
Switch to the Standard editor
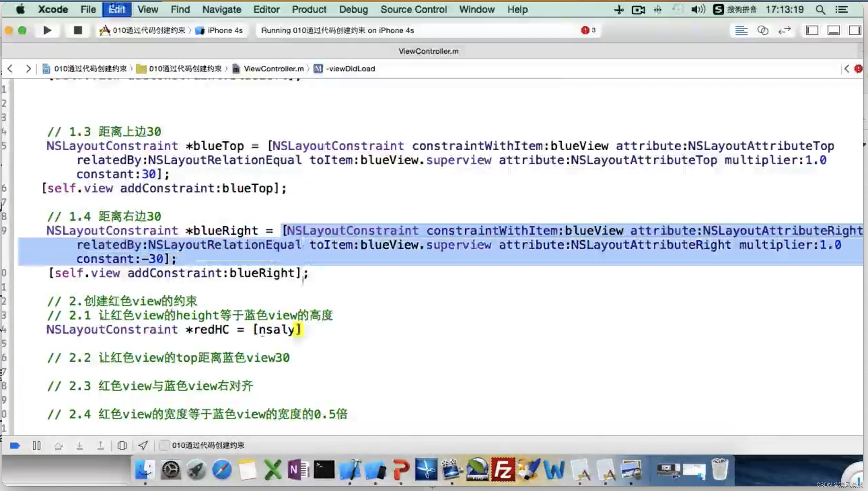741,30
